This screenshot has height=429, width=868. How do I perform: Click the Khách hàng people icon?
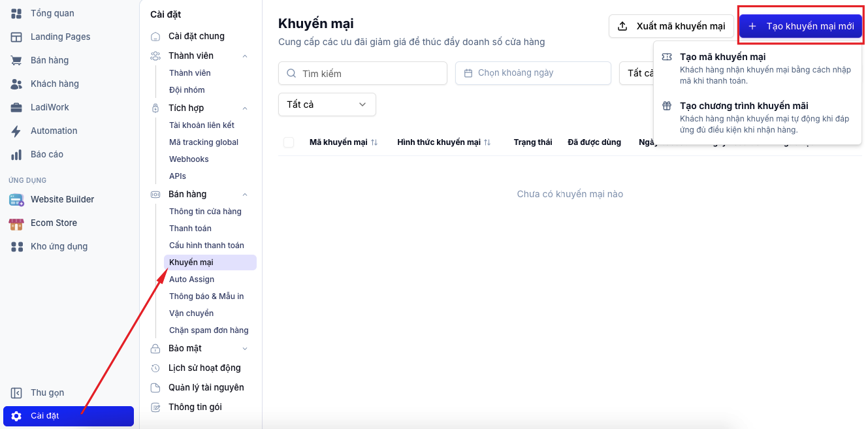(17, 84)
